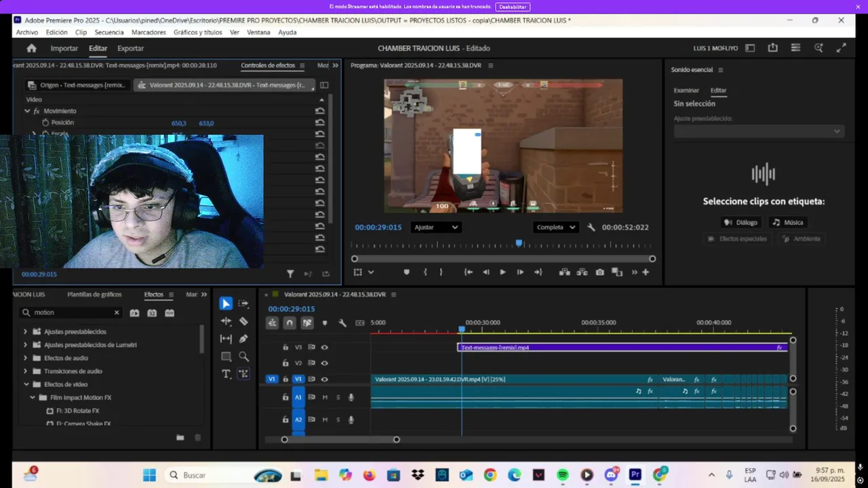The width and height of the screenshot is (868, 488).
Task: Toggle lock on V3 track
Action: [x=285, y=347]
